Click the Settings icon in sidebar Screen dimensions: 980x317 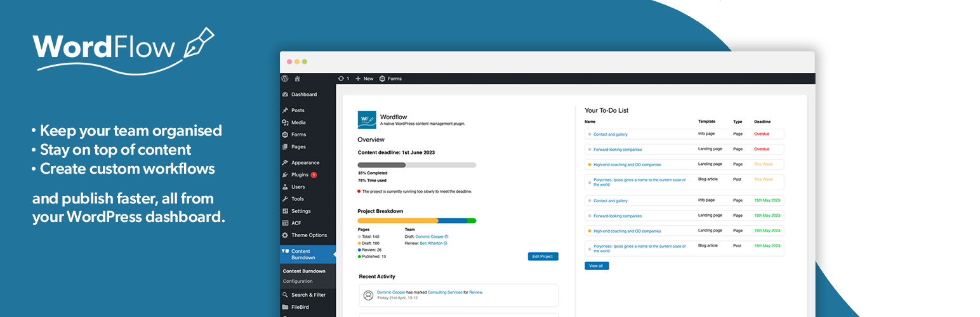click(285, 211)
